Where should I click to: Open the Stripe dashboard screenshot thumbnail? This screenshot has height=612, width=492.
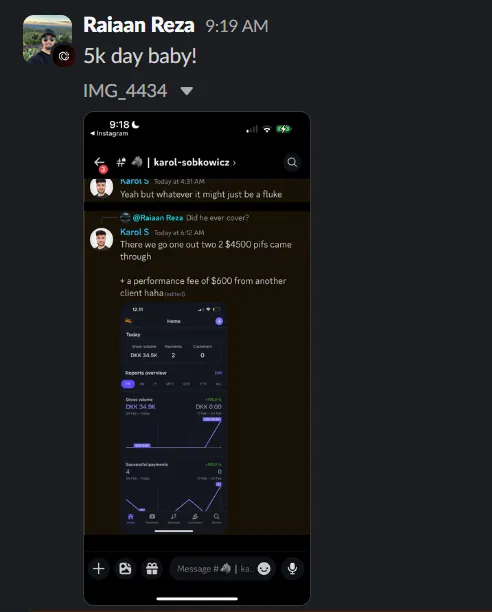[x=174, y=417]
